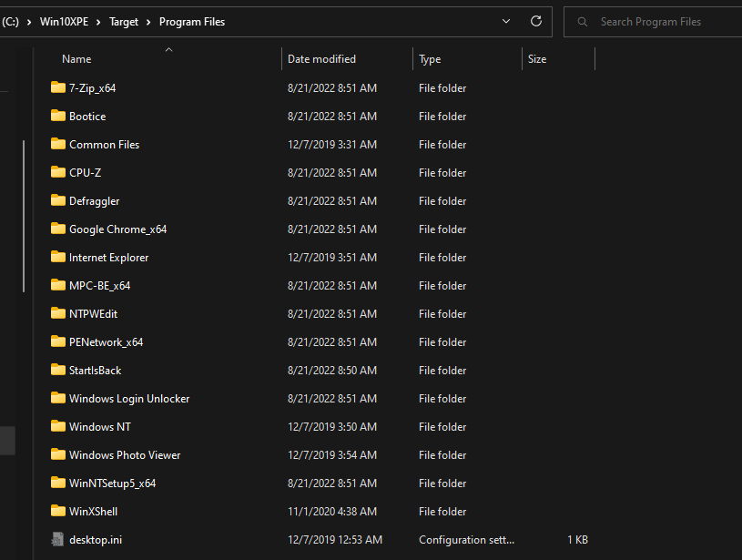
Task: Select the Internet Explorer folder name
Action: pyautogui.click(x=109, y=258)
